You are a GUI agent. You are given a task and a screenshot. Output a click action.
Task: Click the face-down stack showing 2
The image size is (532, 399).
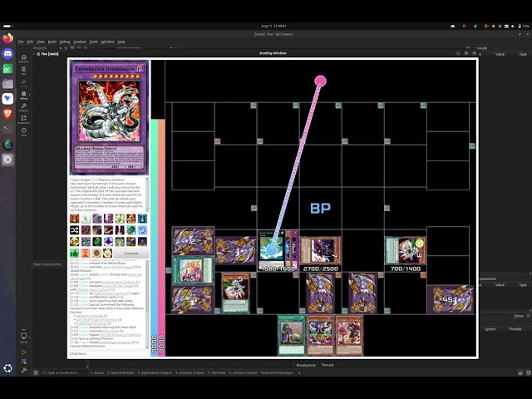tap(193, 241)
